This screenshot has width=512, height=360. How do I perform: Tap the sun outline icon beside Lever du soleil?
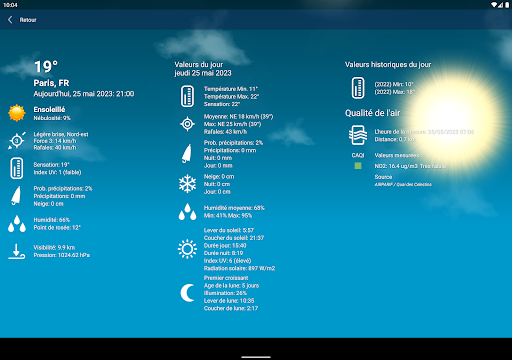(187, 249)
